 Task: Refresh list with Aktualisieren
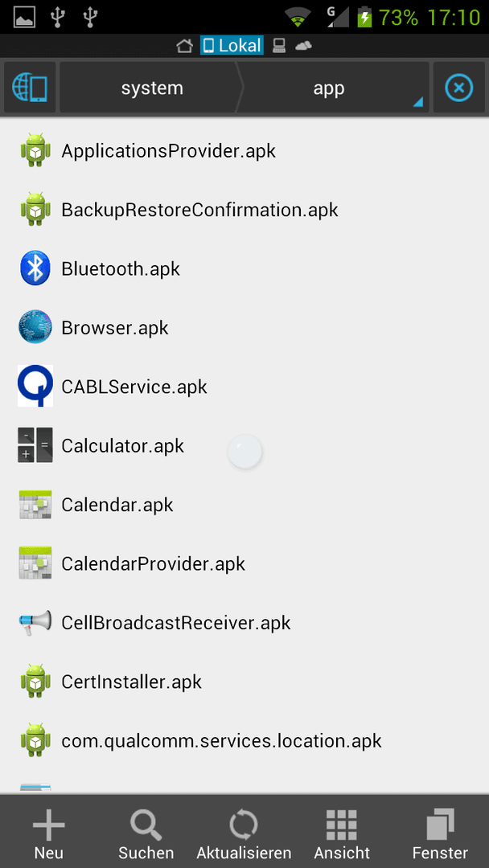(244, 833)
